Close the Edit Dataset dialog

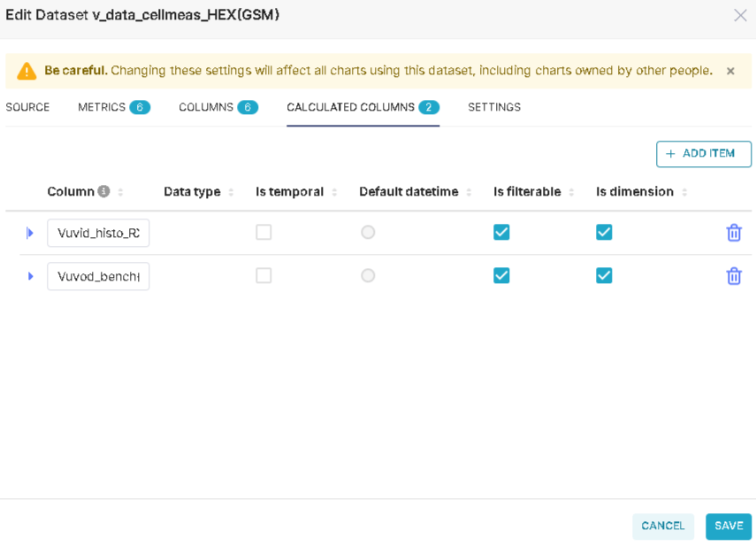[x=740, y=15]
